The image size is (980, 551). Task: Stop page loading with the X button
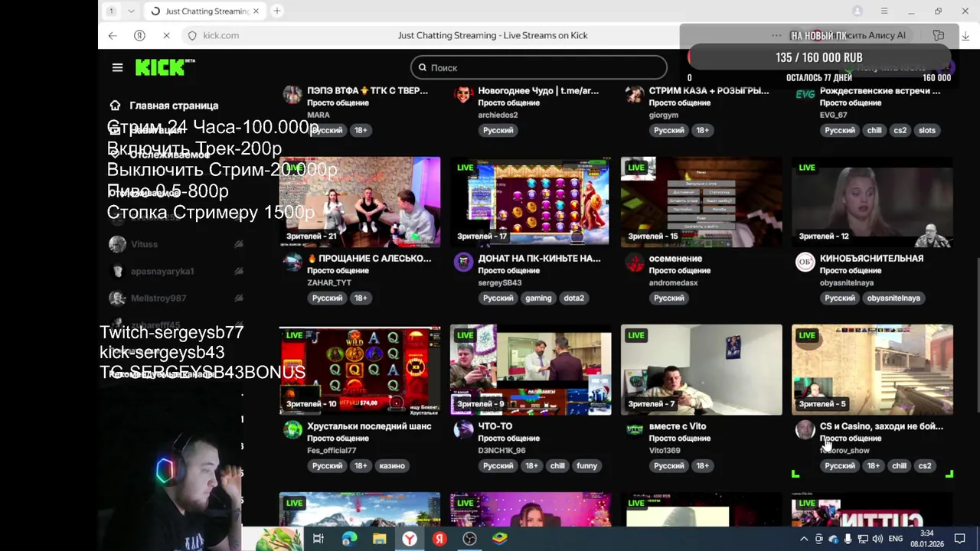pyautogui.click(x=166, y=35)
